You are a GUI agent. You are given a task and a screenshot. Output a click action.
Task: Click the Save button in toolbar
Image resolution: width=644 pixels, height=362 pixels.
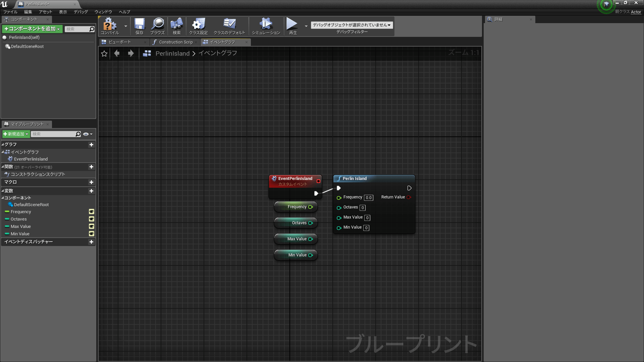139,25
